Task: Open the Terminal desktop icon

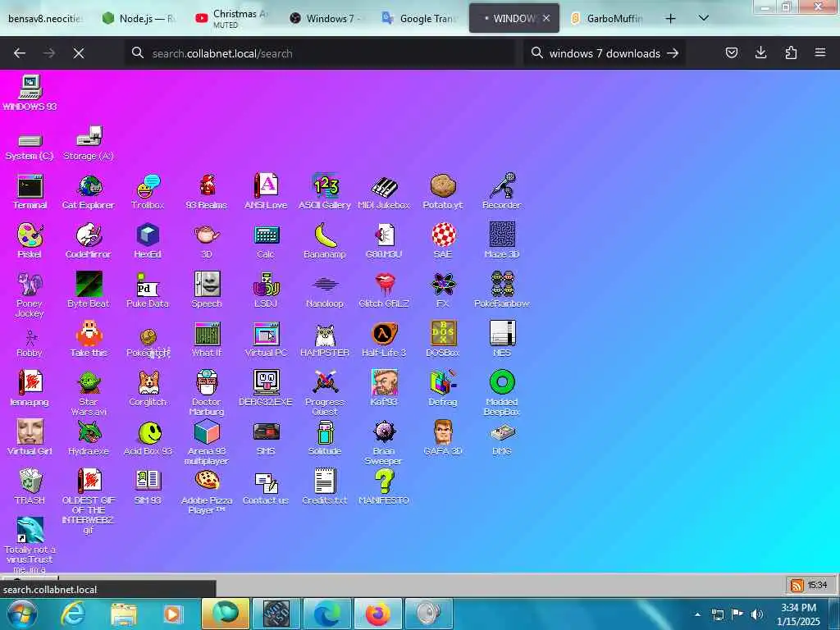Action: [x=30, y=191]
